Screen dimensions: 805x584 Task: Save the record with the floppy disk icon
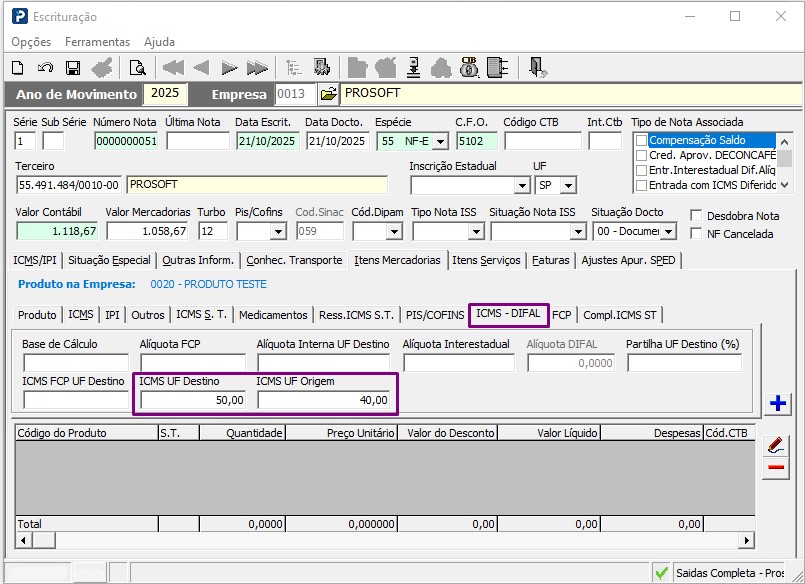coord(73,68)
